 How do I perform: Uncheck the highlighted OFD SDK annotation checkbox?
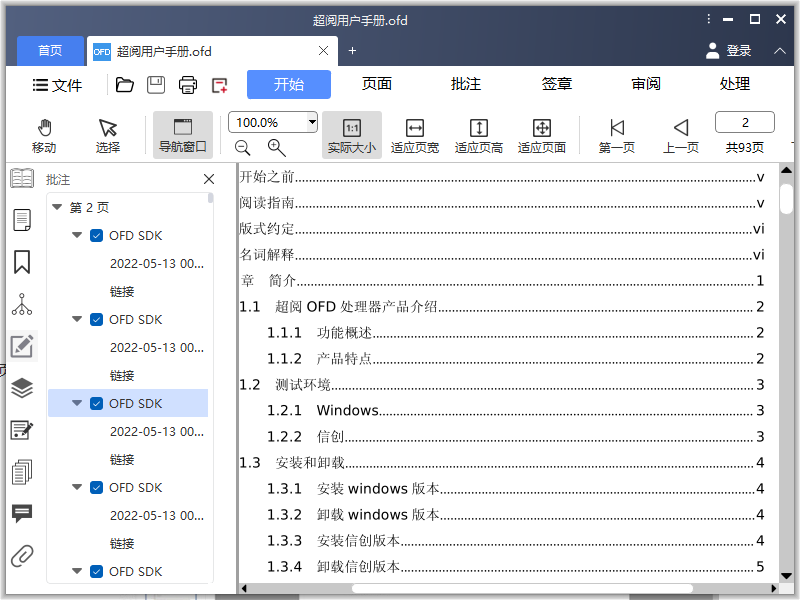[96, 404]
